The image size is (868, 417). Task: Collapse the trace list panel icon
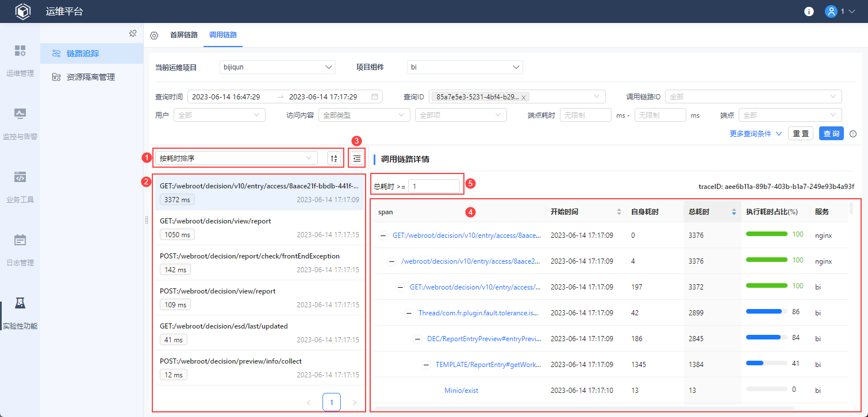point(357,159)
